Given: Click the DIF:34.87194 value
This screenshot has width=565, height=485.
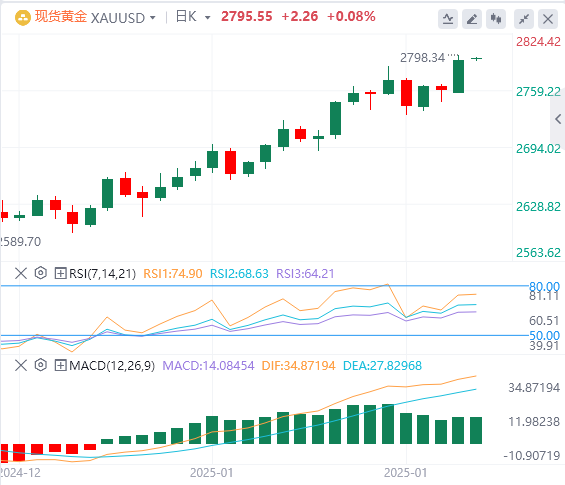Looking at the screenshot, I should coord(298,366).
